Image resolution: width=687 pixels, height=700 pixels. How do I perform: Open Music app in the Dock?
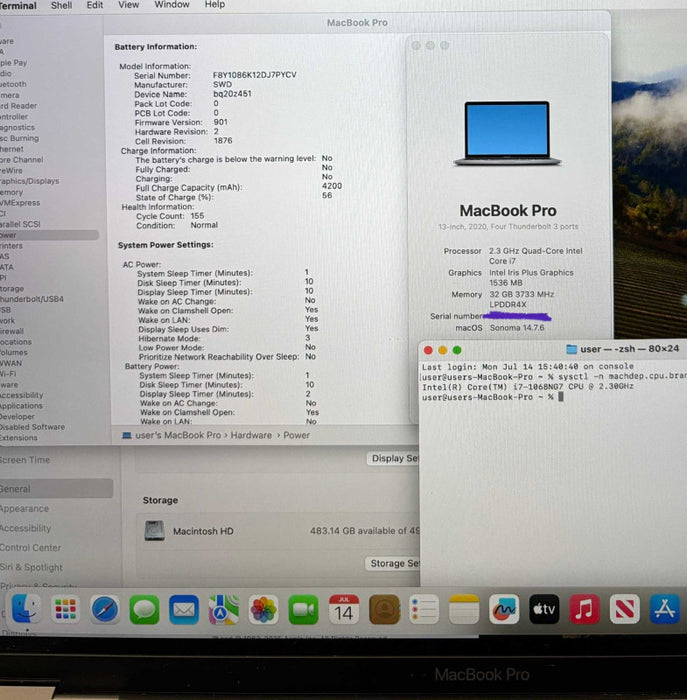tap(584, 609)
